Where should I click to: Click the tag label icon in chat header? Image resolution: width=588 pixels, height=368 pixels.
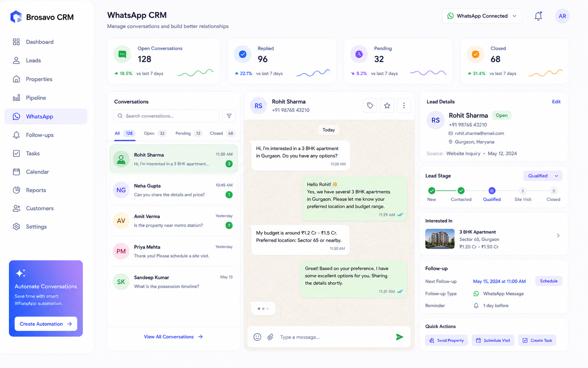point(370,106)
